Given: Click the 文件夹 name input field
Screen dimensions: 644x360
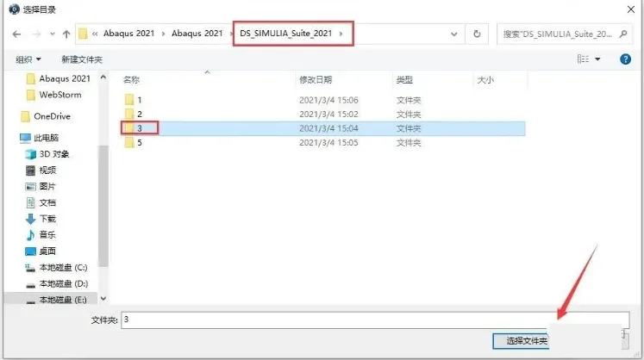Looking at the screenshot, I should point(375,320).
